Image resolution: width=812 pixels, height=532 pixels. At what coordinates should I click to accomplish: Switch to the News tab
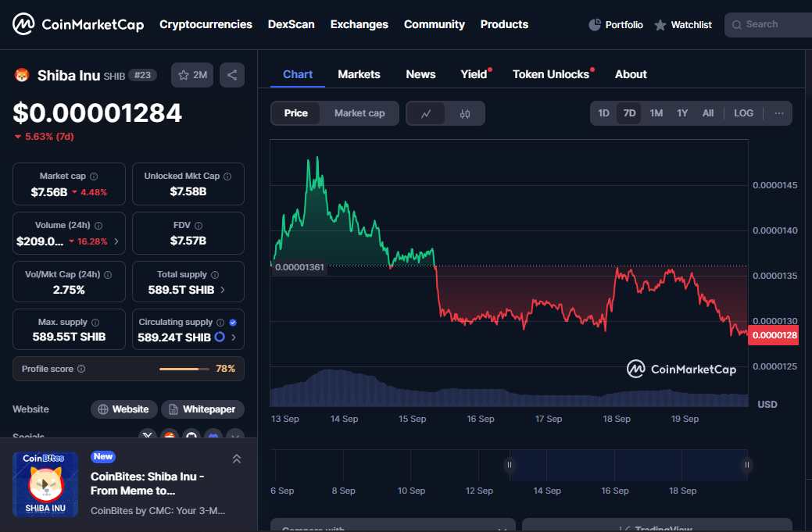[420, 74]
